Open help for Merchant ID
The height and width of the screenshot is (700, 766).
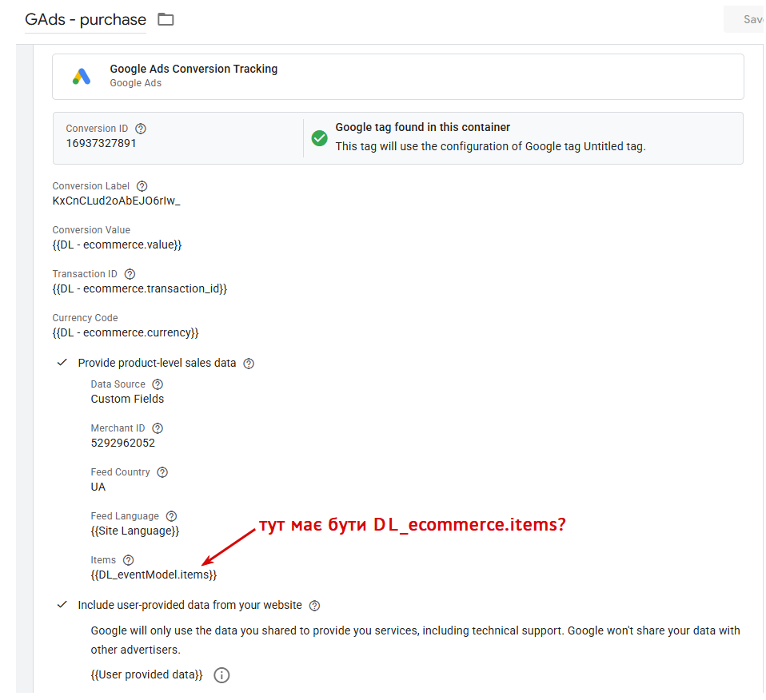pyautogui.click(x=158, y=428)
